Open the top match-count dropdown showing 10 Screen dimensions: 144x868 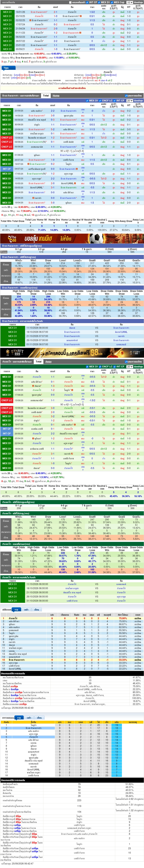[130, 2]
